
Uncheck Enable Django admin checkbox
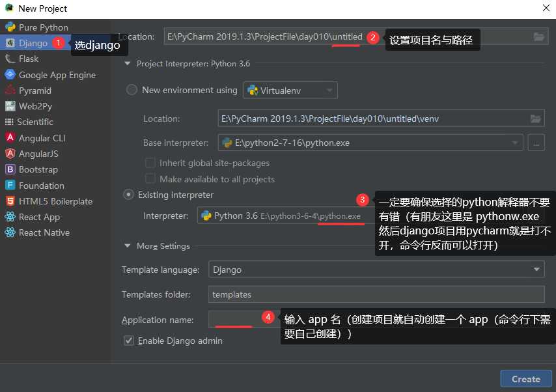[x=129, y=341]
